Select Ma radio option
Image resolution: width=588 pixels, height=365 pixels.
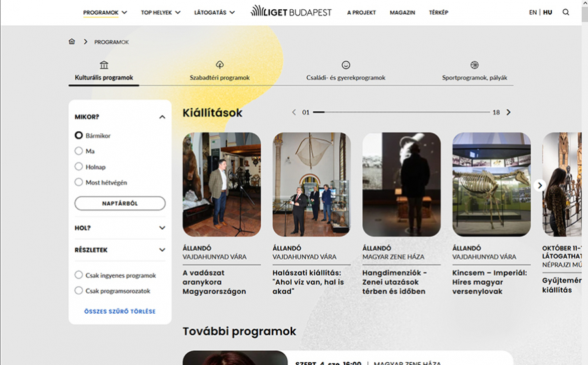pyautogui.click(x=79, y=151)
